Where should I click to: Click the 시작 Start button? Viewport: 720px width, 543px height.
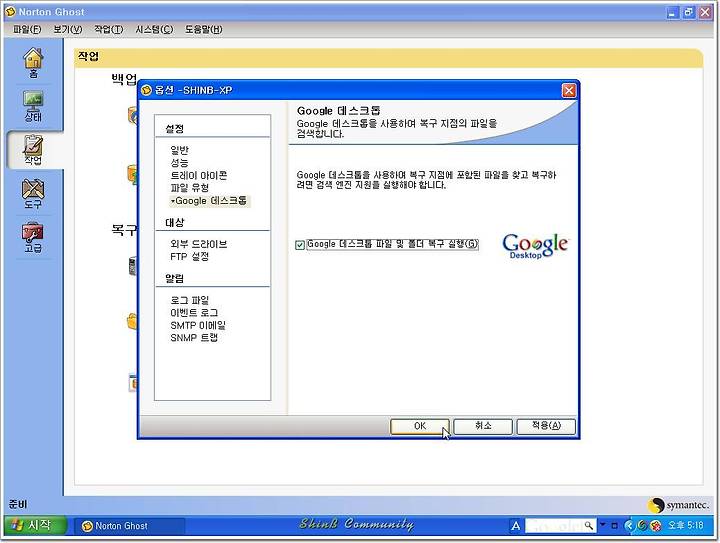pyautogui.click(x=35, y=525)
